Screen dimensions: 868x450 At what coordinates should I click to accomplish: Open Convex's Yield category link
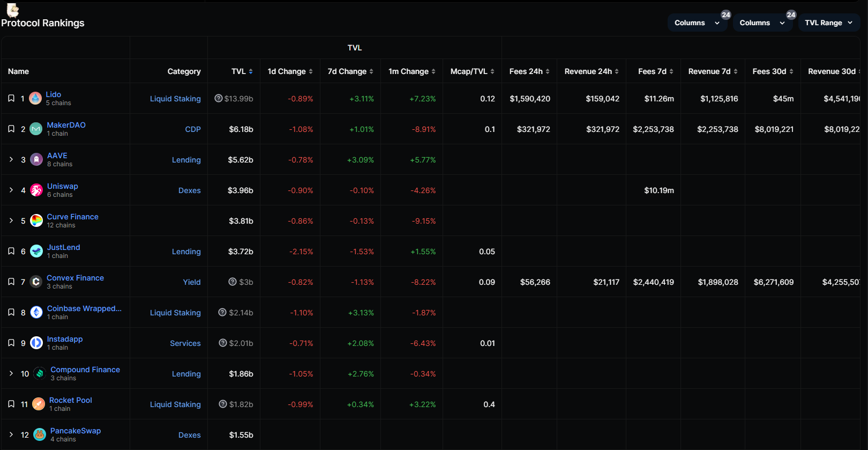pyautogui.click(x=192, y=282)
